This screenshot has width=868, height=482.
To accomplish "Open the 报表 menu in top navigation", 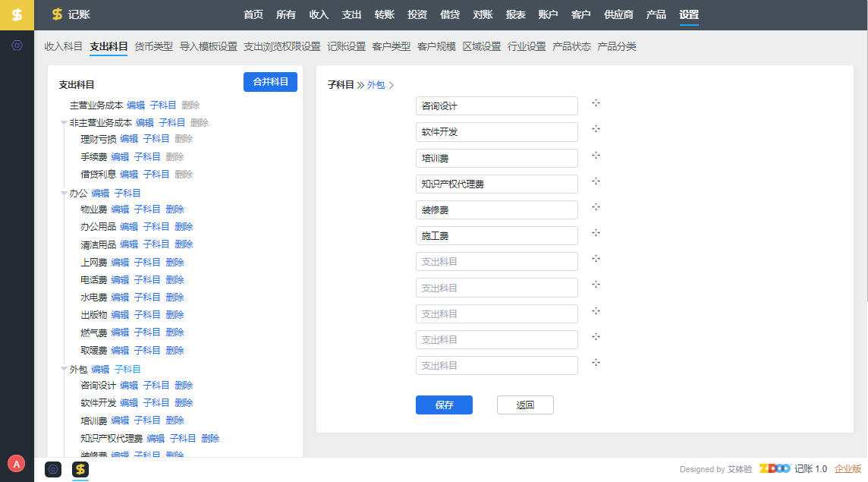I will 515,14.
